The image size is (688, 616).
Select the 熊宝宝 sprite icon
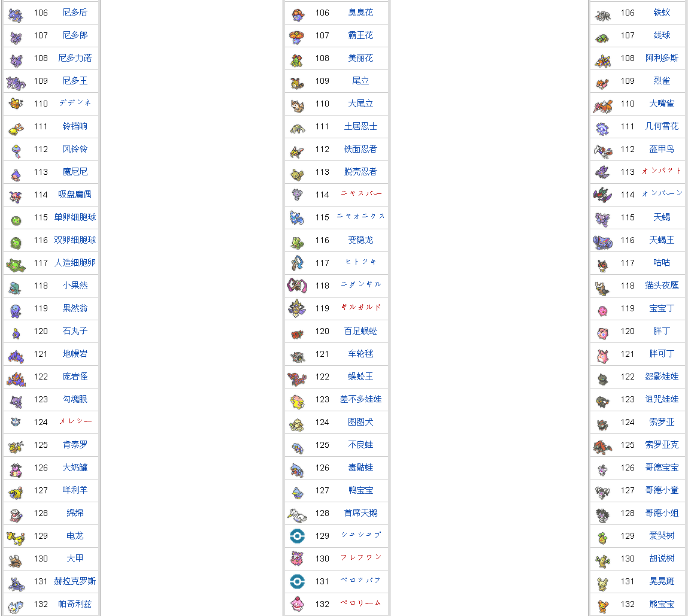click(602, 605)
